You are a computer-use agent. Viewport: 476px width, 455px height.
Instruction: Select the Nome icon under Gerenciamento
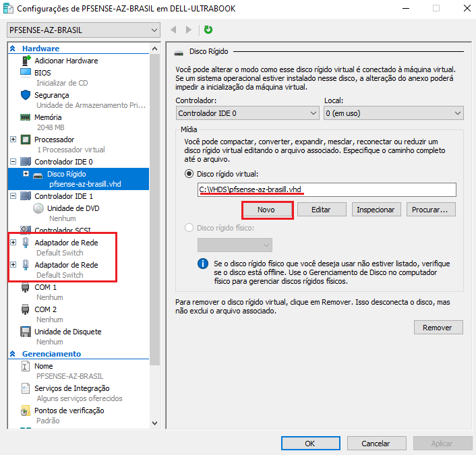(x=26, y=366)
